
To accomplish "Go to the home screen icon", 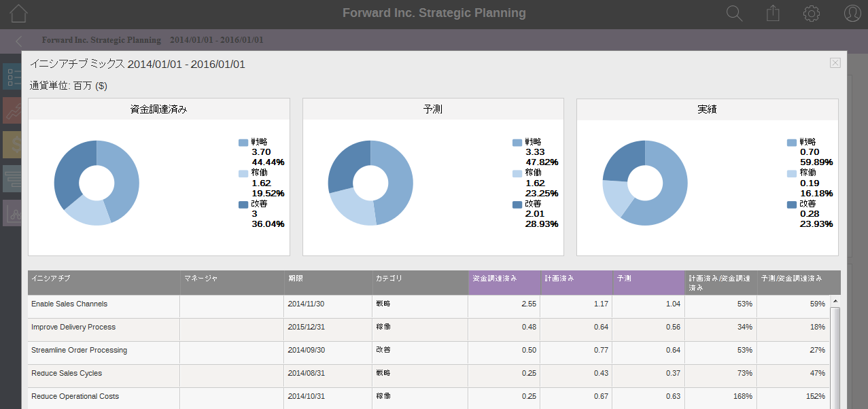I will 18,13.
